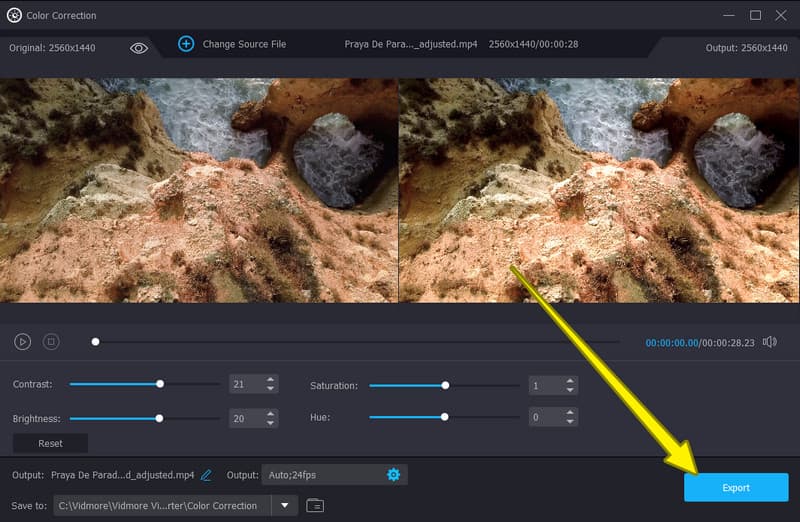
Task: Click the Brightness value input field
Action: (243, 418)
